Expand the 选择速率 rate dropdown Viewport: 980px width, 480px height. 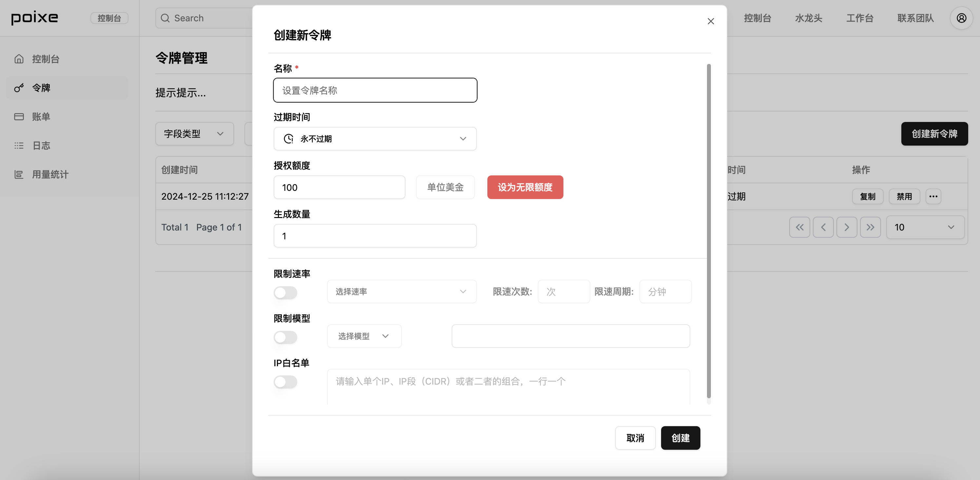coord(402,291)
